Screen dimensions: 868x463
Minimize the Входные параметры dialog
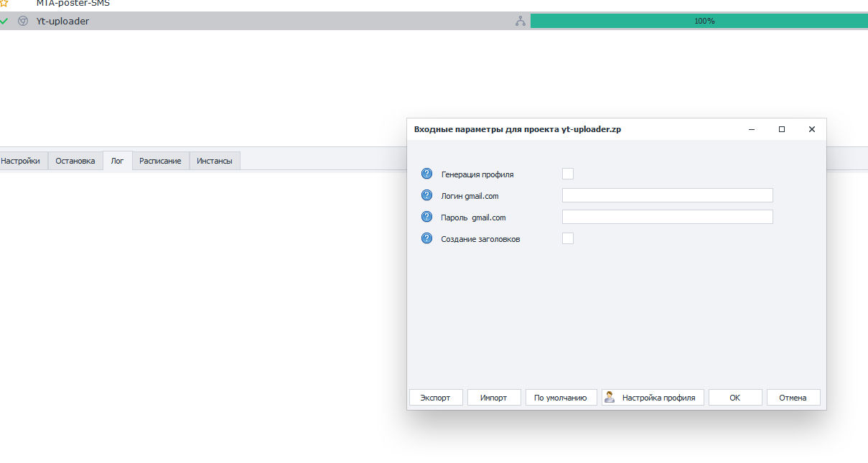[x=752, y=129]
